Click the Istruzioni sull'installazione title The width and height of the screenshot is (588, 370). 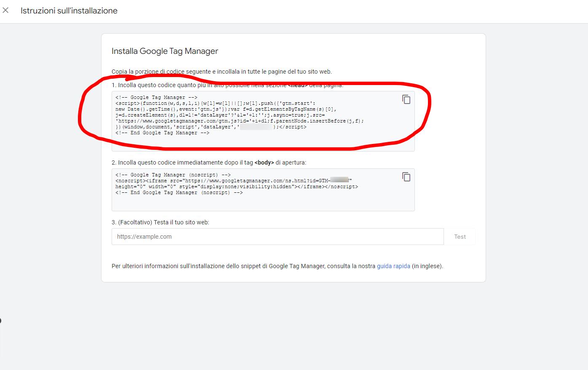pyautogui.click(x=69, y=11)
